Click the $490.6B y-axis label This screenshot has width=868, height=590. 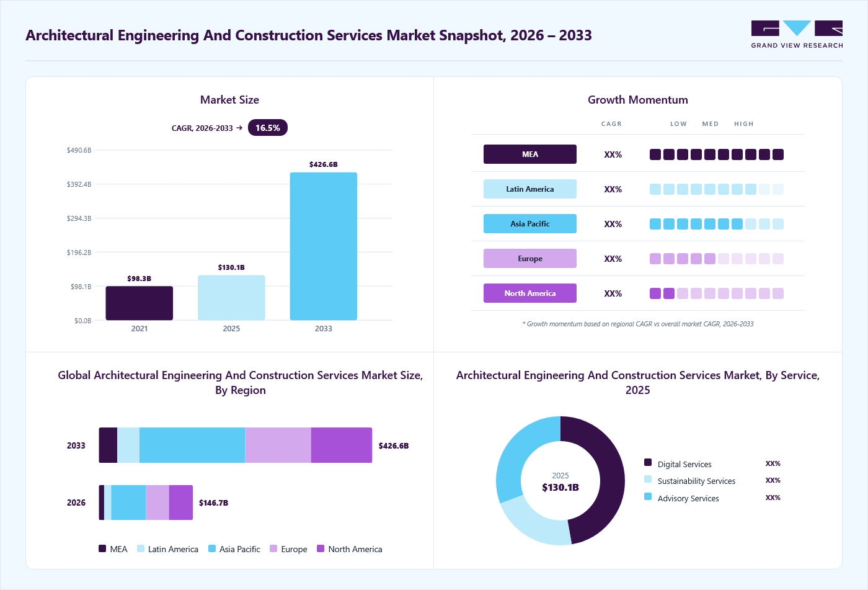pos(79,150)
